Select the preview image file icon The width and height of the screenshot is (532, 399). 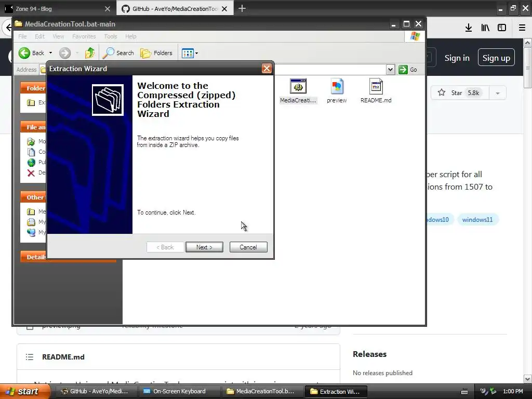pos(337,91)
